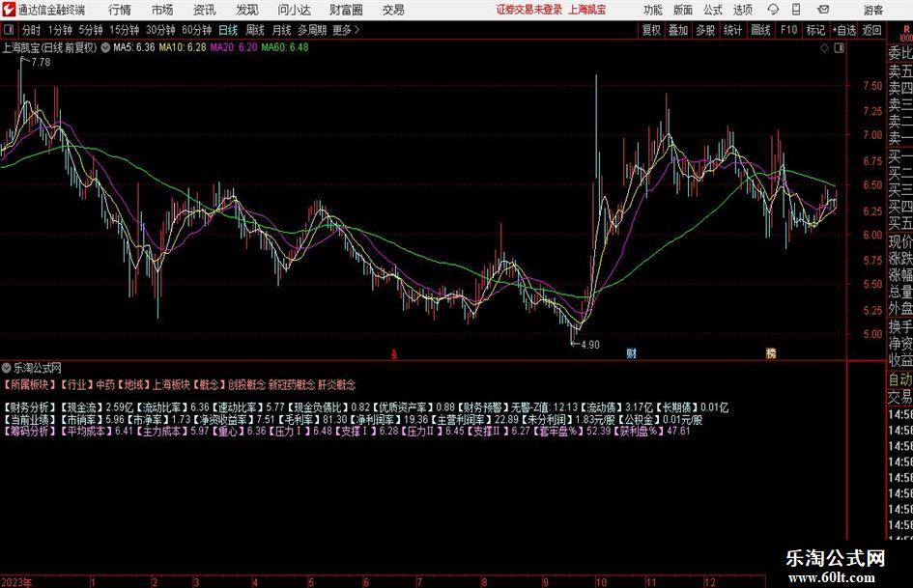The height and width of the screenshot is (588, 913).
Task: Click the 标记 mark toolbar button
Action: point(815,30)
